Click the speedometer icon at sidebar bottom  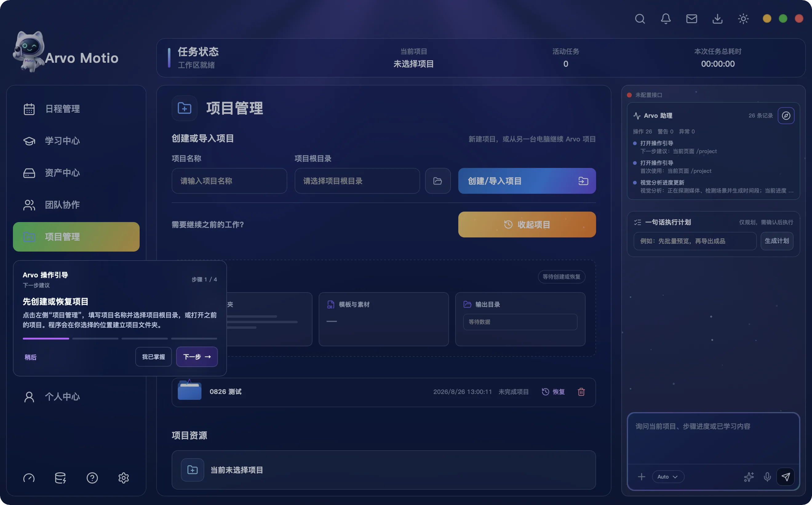point(29,478)
